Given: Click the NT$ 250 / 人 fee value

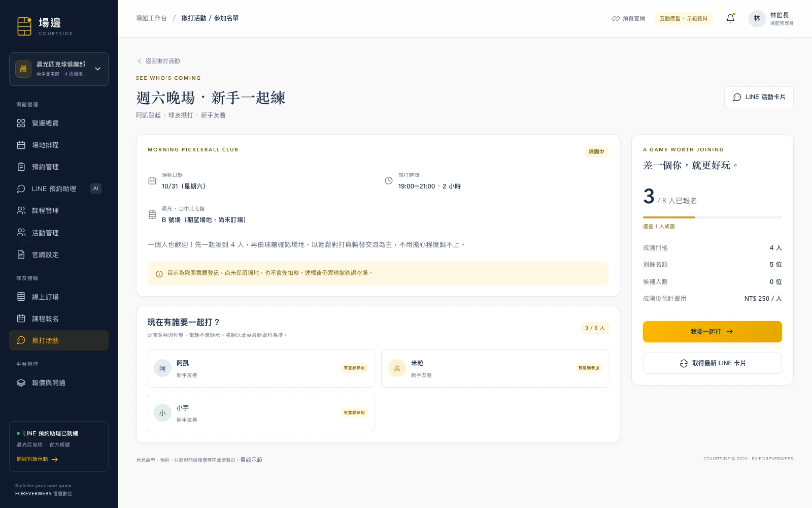Looking at the screenshot, I should [763, 299].
